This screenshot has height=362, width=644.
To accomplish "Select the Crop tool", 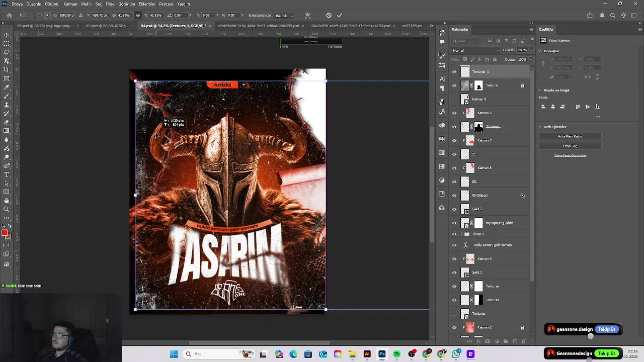I will pyautogui.click(x=7, y=69).
